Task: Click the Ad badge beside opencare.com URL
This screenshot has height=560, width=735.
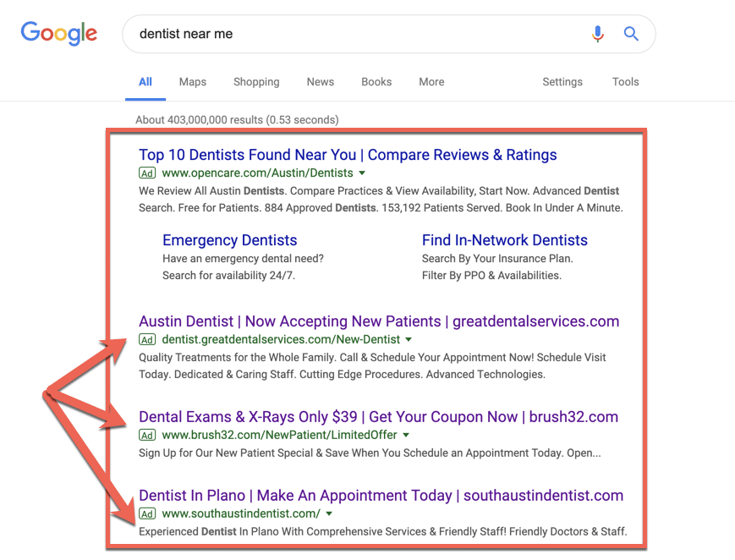Action: click(147, 173)
